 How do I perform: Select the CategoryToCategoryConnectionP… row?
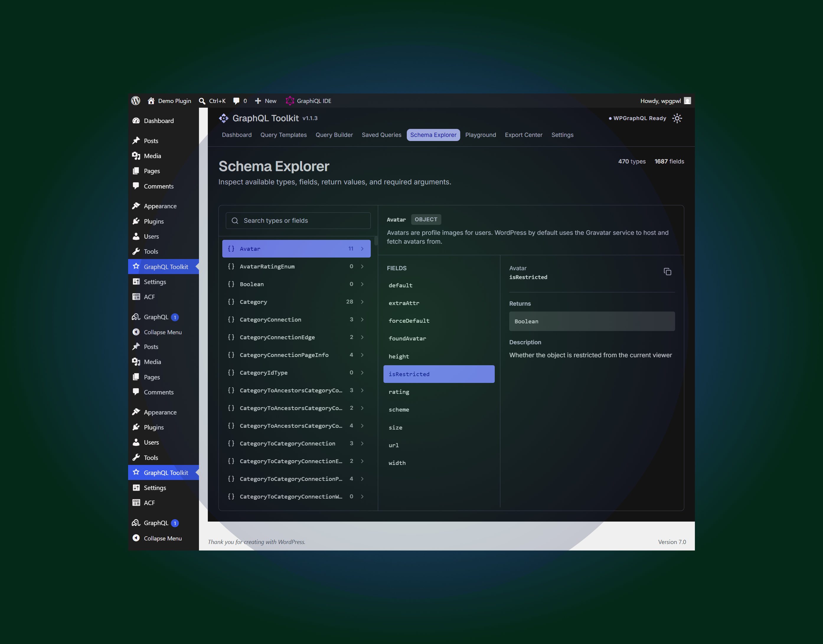[296, 479]
